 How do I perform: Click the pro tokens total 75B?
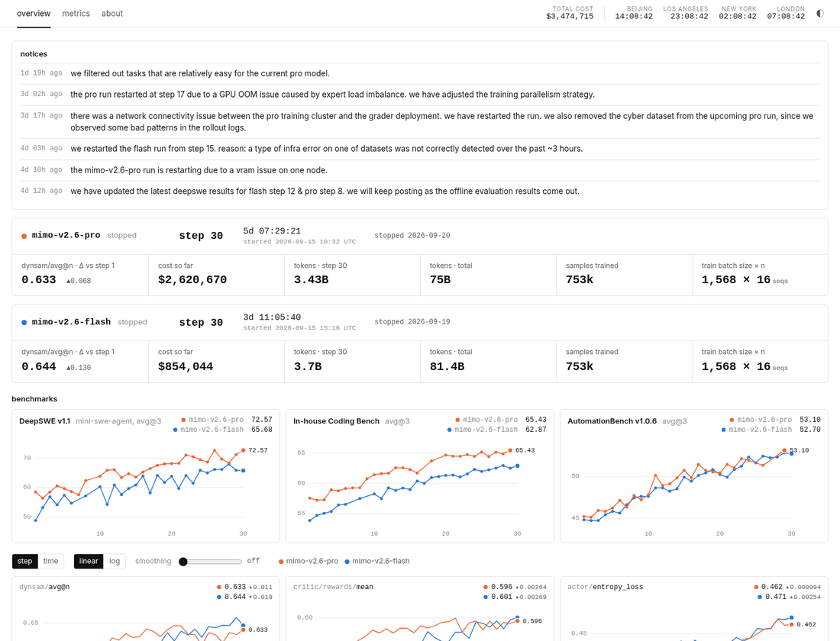coord(440,279)
